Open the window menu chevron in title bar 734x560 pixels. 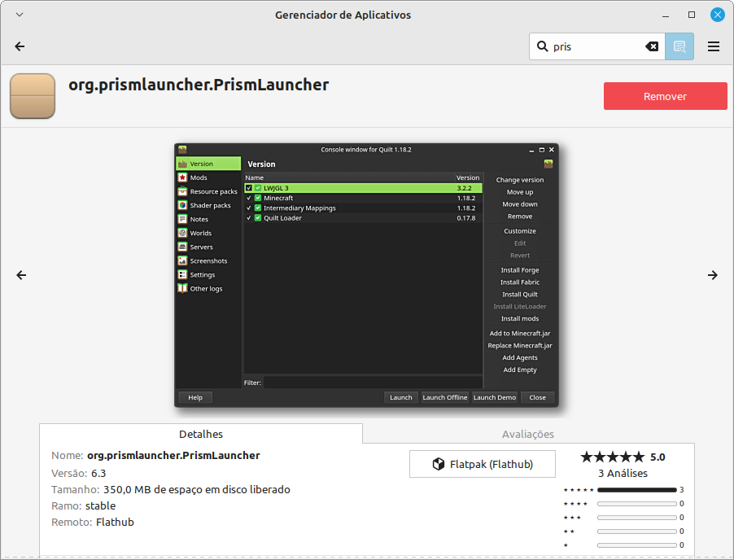[20, 15]
